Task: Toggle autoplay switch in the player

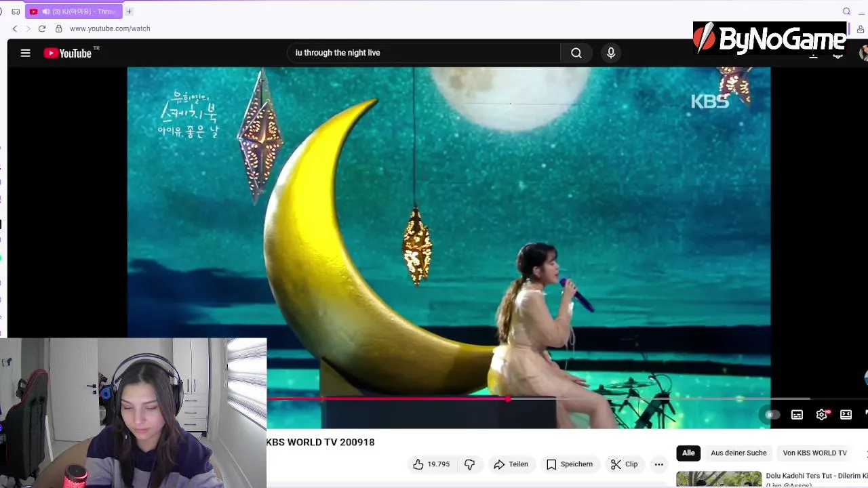Action: pyautogui.click(x=772, y=415)
